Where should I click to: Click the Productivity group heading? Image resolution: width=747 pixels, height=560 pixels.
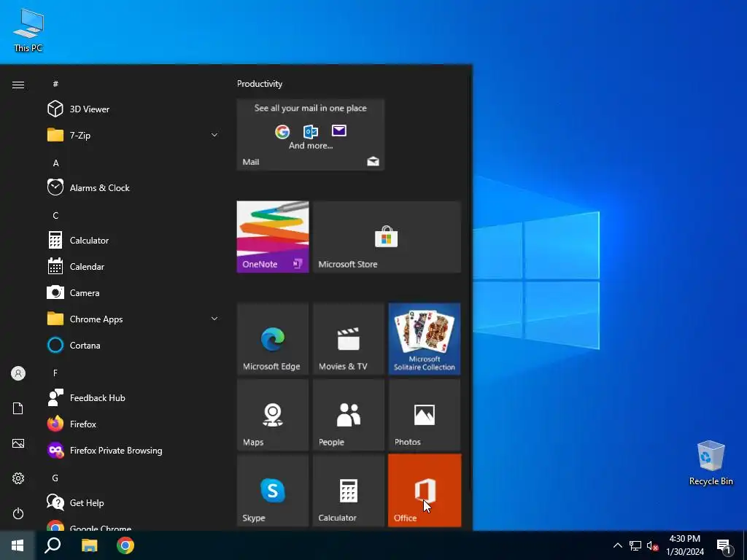click(x=260, y=84)
